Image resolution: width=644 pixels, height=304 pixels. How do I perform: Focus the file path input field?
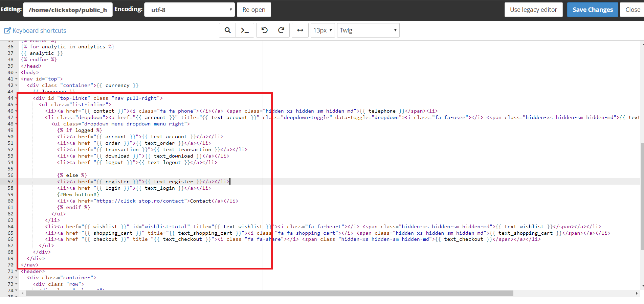tap(68, 10)
